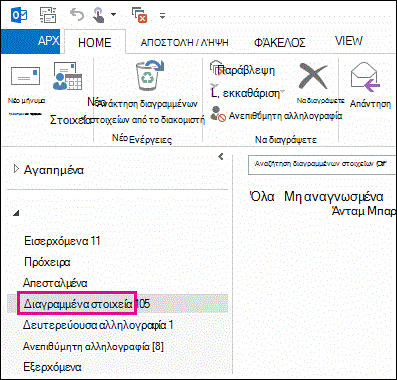Show Όλα messages filter
Screen dimensions: 397x380
click(262, 196)
